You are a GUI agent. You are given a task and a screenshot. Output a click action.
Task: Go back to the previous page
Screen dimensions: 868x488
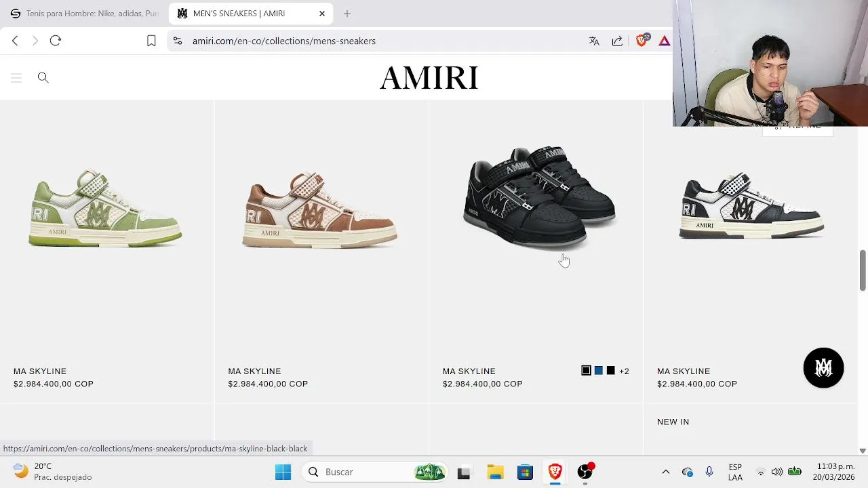click(x=15, y=41)
